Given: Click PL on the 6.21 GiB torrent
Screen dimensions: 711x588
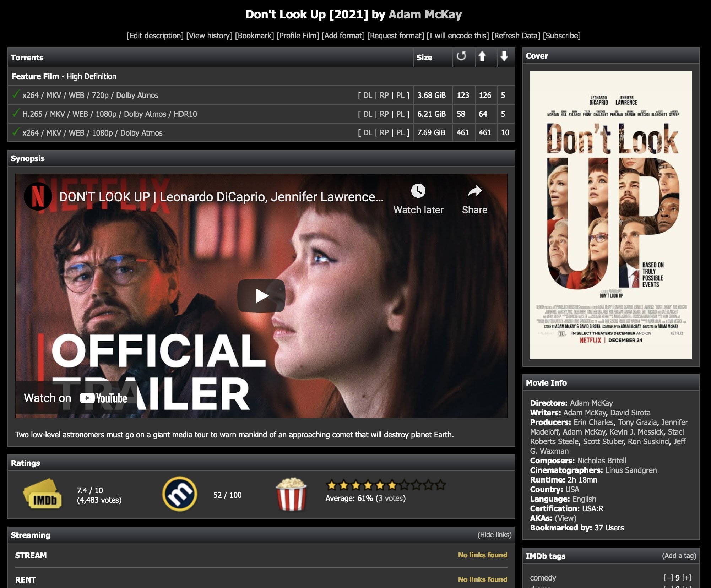Looking at the screenshot, I should click(400, 114).
